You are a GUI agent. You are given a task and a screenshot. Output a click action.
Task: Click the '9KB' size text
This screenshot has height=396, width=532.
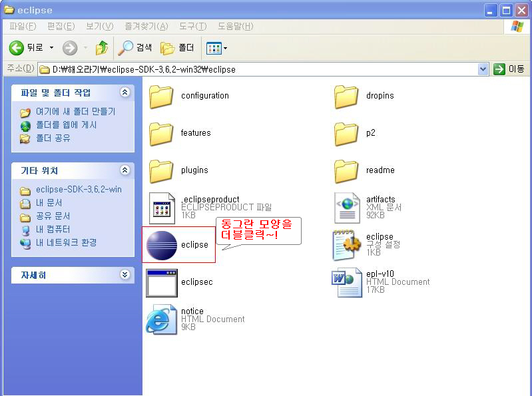[x=188, y=327]
